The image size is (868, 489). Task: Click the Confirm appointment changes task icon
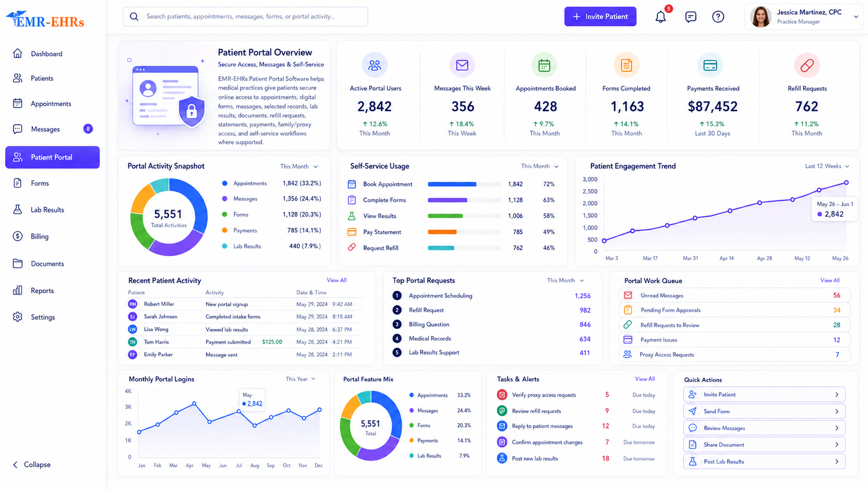click(502, 442)
